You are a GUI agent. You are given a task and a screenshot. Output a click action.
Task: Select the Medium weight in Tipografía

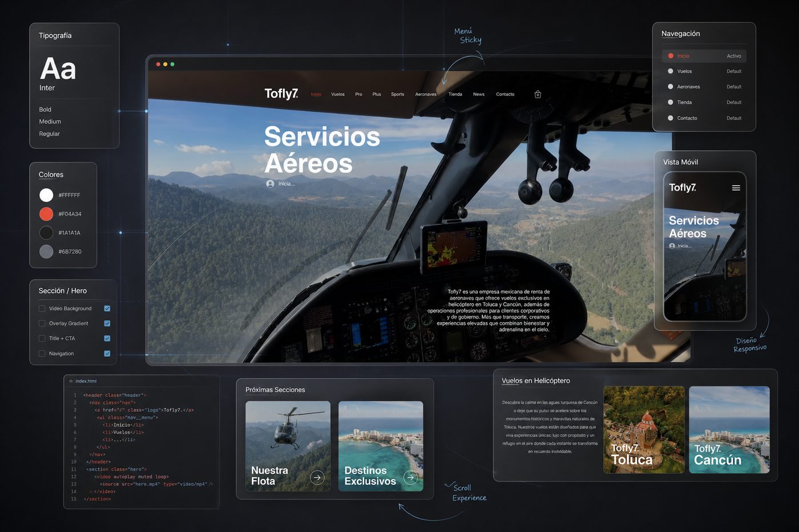point(50,121)
